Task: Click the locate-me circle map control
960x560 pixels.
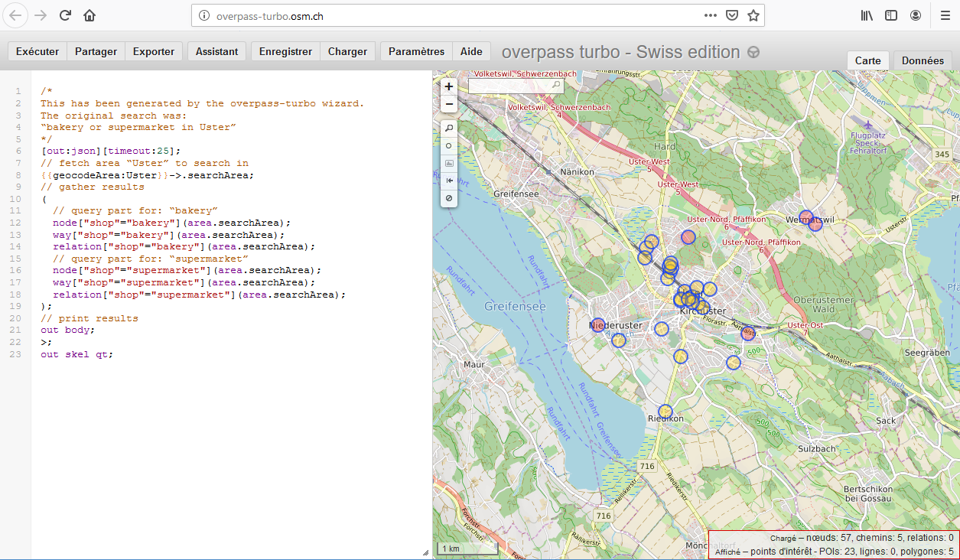Action: [449, 145]
